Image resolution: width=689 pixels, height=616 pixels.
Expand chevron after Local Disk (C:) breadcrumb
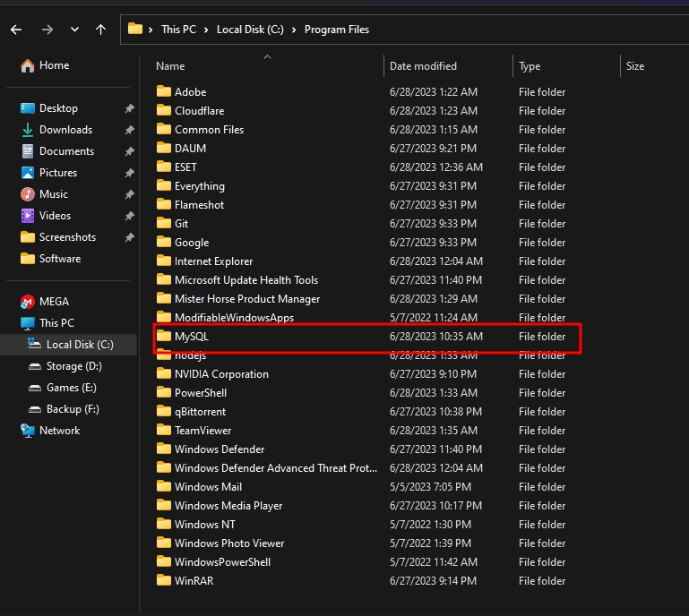(294, 30)
